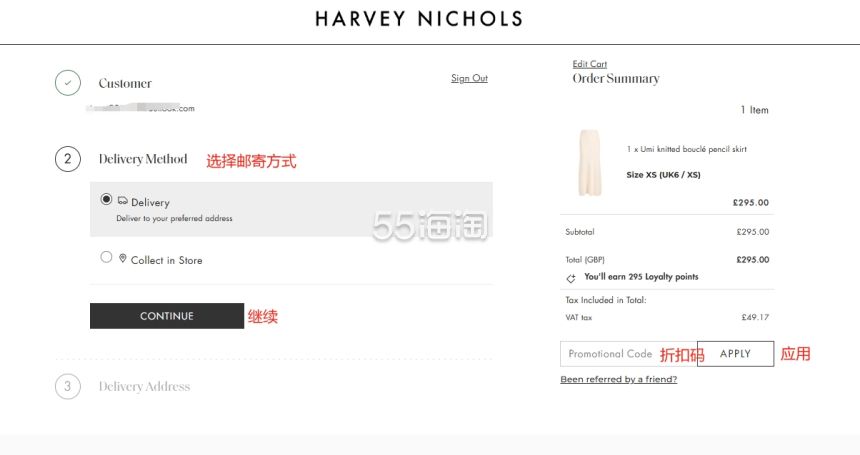860x455 pixels.
Task: Click the Harvey Nichols logo
Action: click(419, 19)
